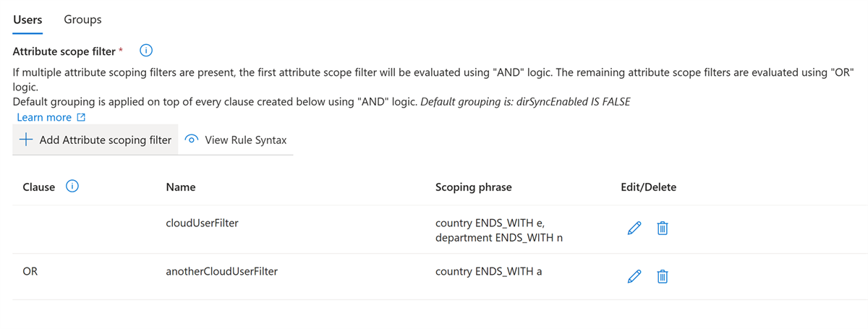The width and height of the screenshot is (868, 329).
Task: Click the info icon next to Clause
Action: click(x=72, y=187)
